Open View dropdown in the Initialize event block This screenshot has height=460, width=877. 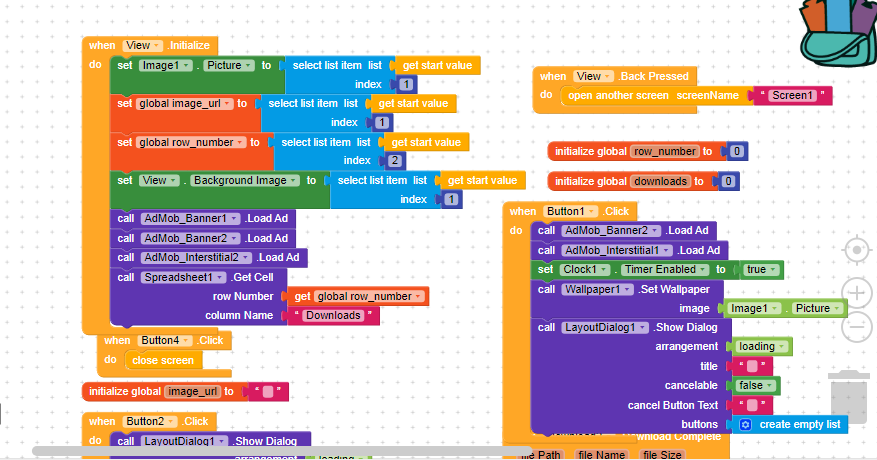point(143,45)
